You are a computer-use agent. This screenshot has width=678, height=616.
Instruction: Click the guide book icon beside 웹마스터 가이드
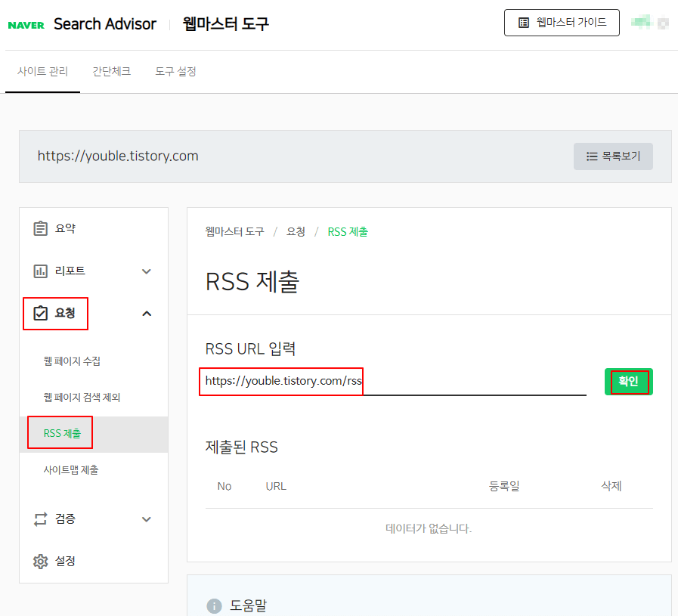[523, 22]
